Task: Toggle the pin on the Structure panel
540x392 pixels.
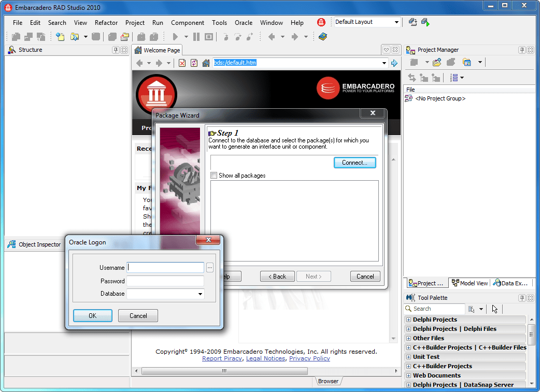Action: 116,50
